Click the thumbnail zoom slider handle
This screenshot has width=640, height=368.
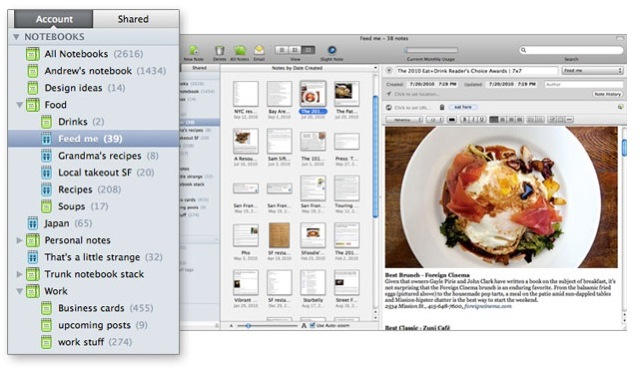coord(248,326)
